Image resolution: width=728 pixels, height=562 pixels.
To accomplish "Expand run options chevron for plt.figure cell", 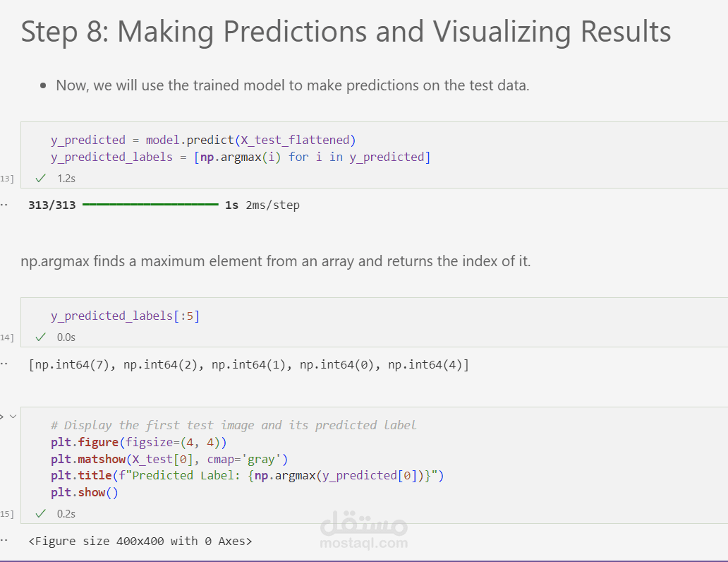I will (x=13, y=417).
